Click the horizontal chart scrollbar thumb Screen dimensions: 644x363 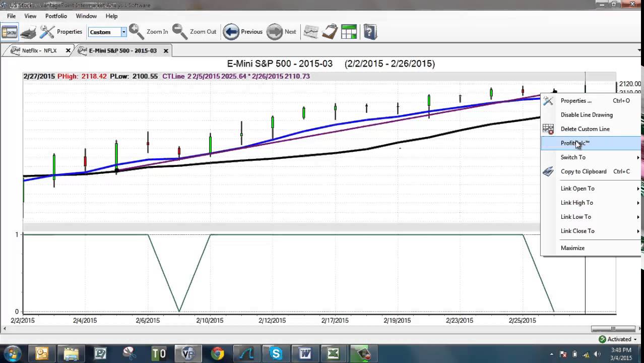(x=613, y=329)
